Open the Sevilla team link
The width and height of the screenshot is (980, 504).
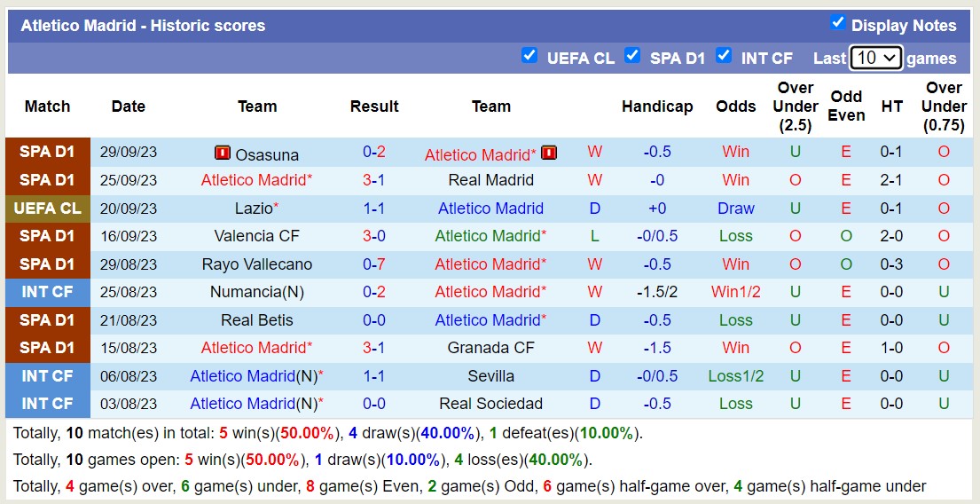[490, 376]
